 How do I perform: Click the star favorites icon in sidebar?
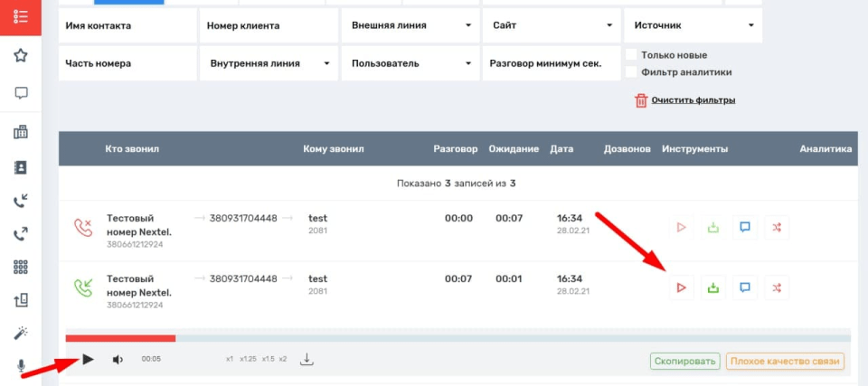[21, 56]
